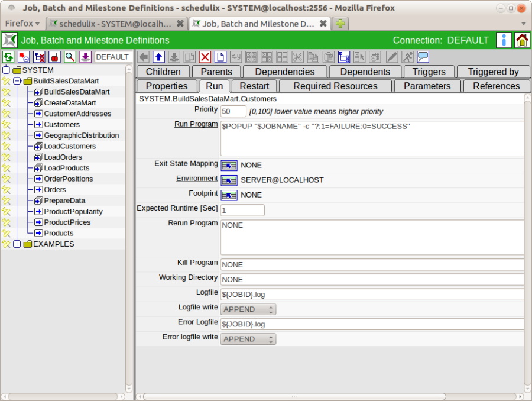Viewport: 532px width, 401px height.
Task: Collapse the SYSTEM folder in tree
Action: coord(7,70)
